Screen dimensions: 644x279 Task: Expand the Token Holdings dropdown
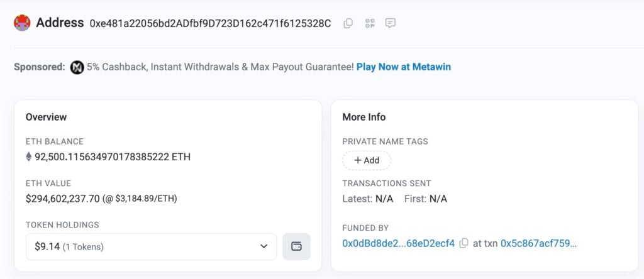click(x=151, y=246)
